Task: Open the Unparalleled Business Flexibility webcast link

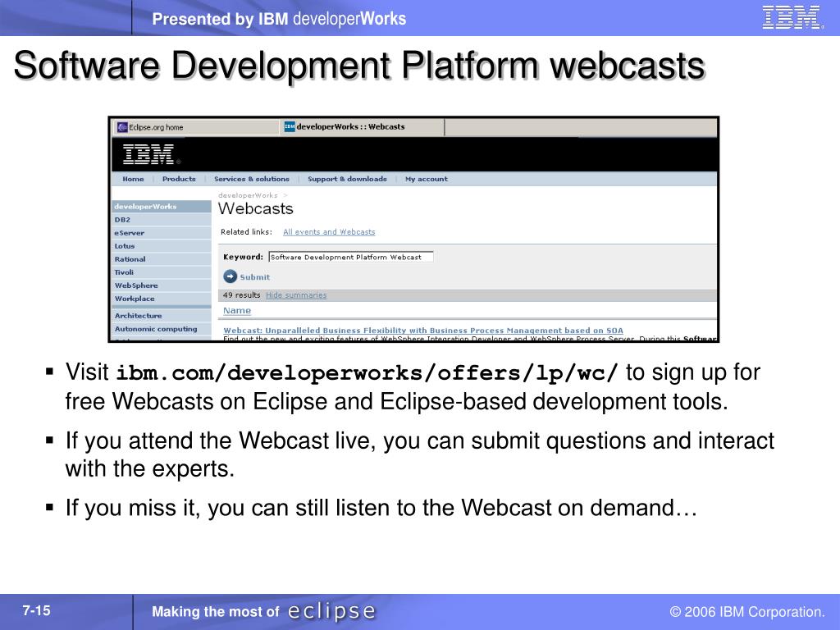Action: pyautogui.click(x=423, y=331)
